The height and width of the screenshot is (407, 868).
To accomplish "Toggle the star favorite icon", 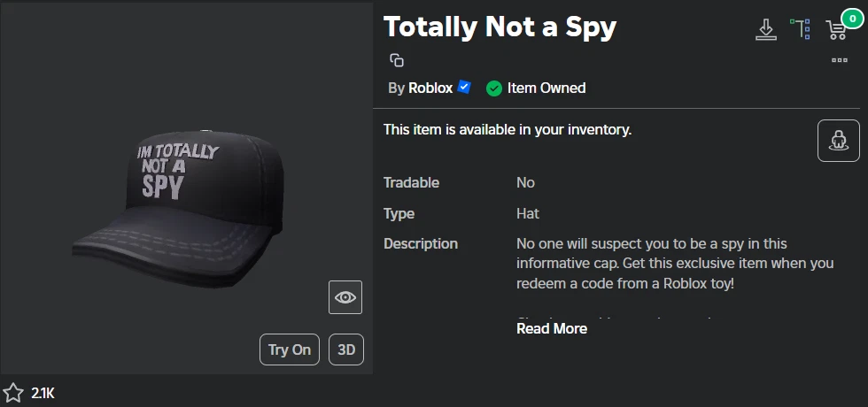I will pyautogui.click(x=13, y=393).
